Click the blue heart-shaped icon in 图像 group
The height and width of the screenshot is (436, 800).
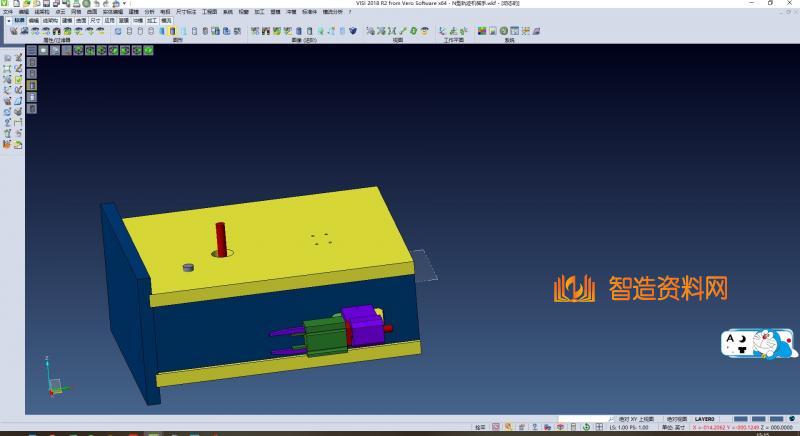pos(352,31)
